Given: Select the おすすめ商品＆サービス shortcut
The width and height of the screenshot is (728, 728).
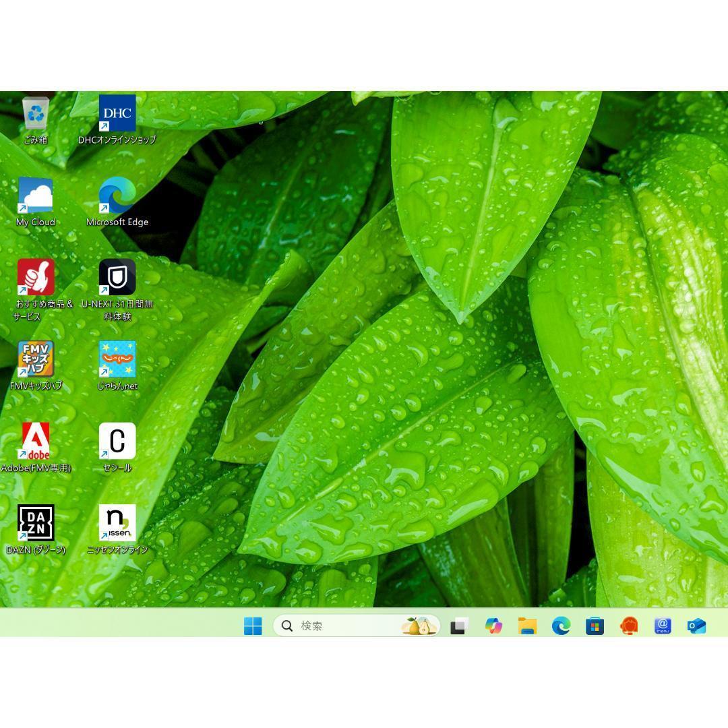Looking at the screenshot, I should (x=36, y=277).
